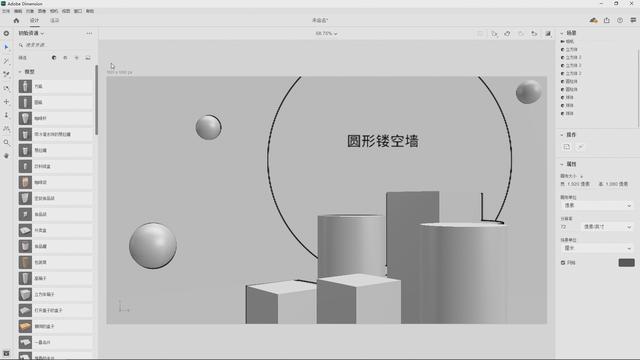This screenshot has height=360, width=640.
Task: Click the Add content plus icon
Action: point(6,33)
